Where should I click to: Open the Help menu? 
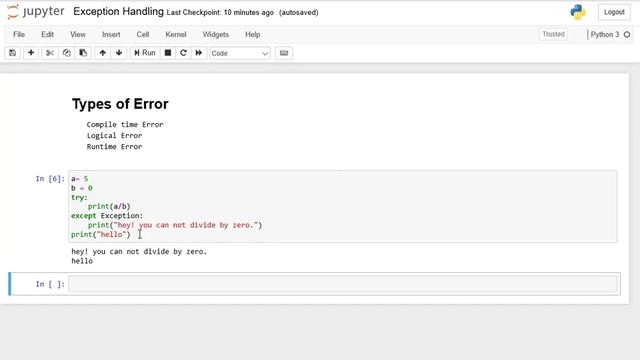point(252,35)
